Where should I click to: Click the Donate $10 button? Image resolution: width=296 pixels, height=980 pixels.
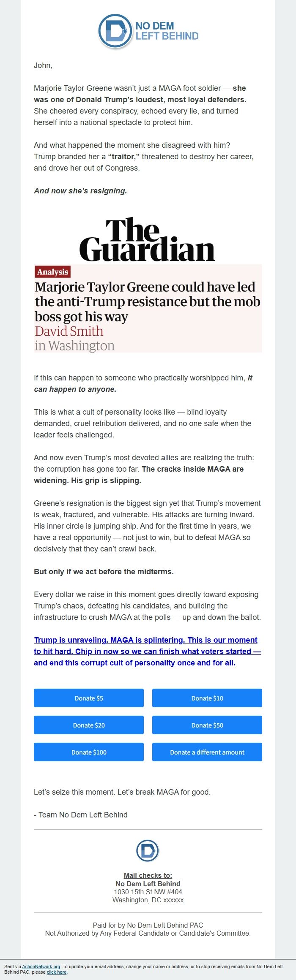point(207,698)
